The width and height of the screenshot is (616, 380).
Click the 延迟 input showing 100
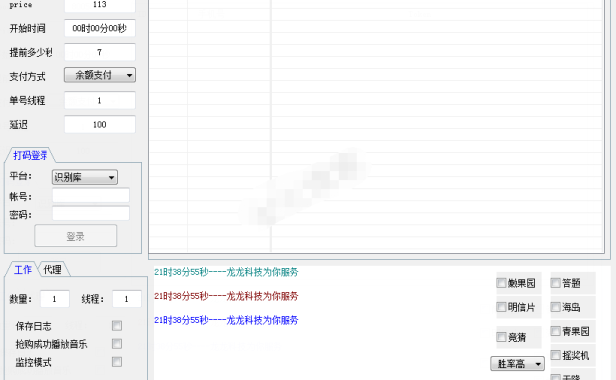pos(100,125)
